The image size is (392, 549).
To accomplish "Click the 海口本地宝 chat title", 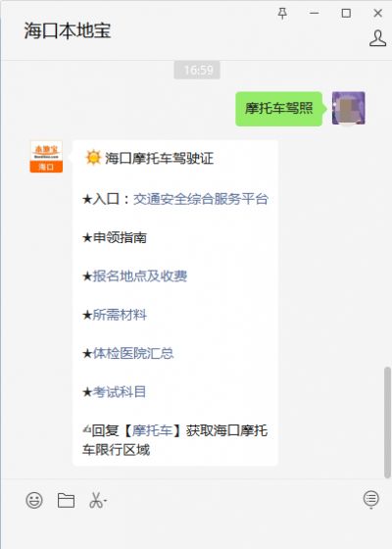I will coord(68,30).
